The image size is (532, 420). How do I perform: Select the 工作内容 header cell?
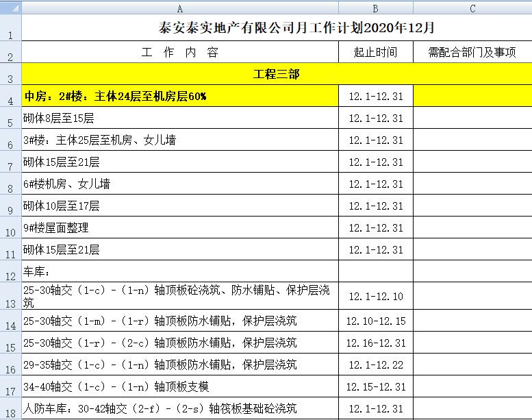click(179, 52)
